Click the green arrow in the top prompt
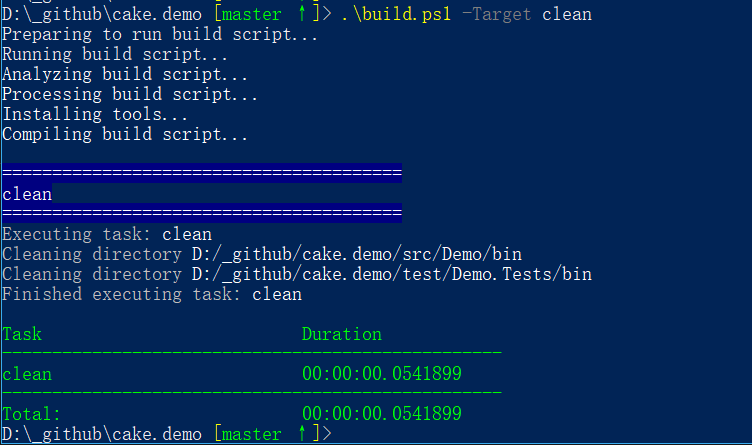Image resolution: width=752 pixels, height=445 pixels. (302, 13)
